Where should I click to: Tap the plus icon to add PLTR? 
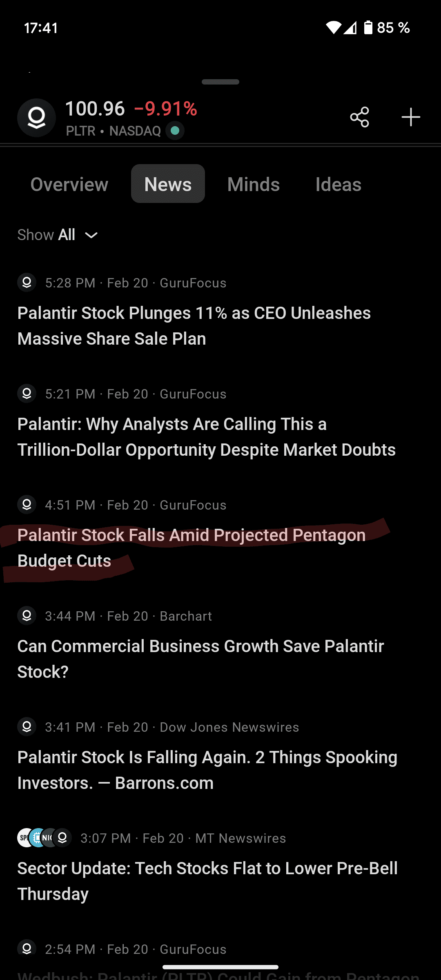pos(410,118)
